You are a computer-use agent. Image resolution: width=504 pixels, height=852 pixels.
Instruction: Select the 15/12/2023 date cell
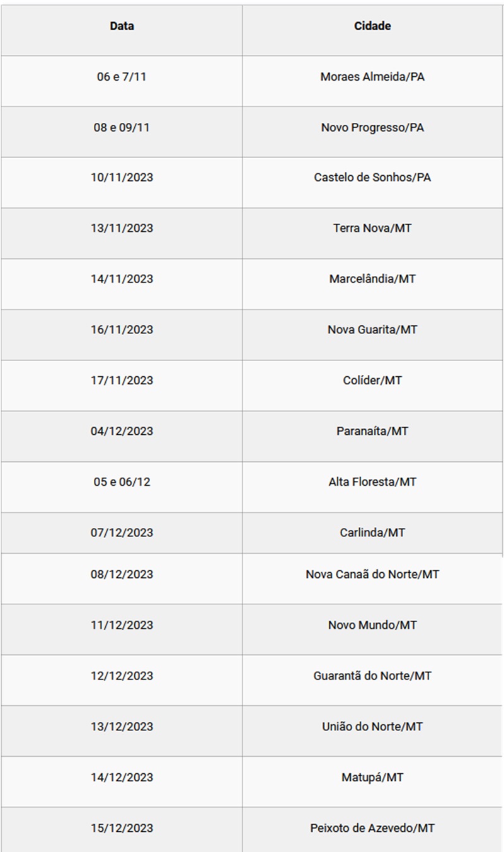point(122,829)
